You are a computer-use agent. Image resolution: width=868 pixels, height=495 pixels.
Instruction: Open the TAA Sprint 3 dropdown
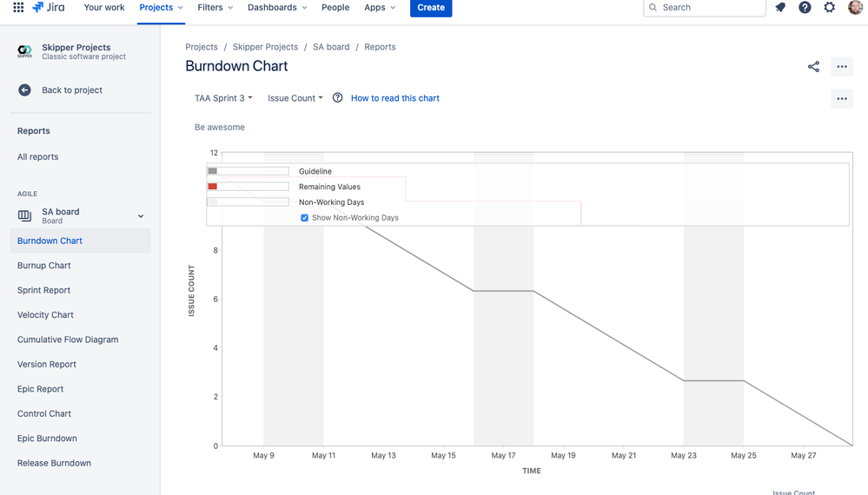click(x=223, y=98)
